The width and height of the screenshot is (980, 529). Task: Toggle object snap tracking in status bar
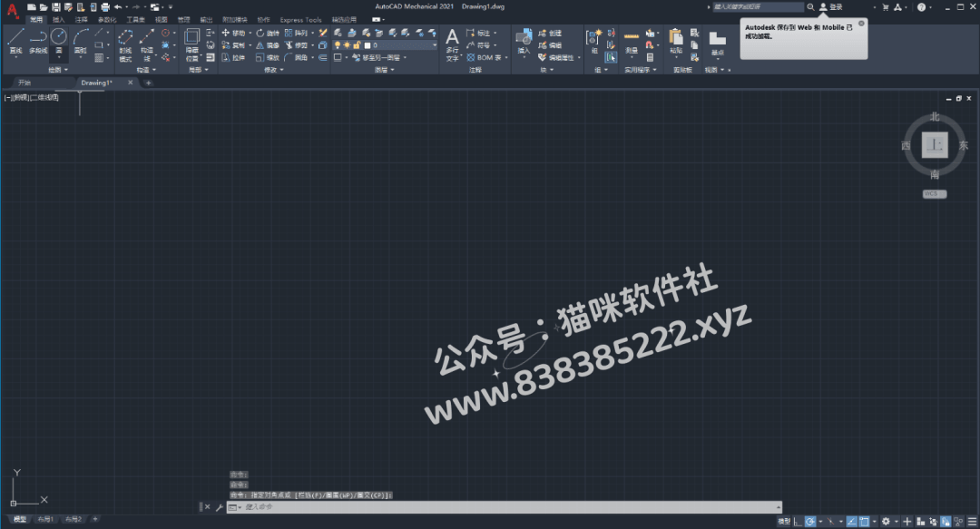pyautogui.click(x=851, y=522)
